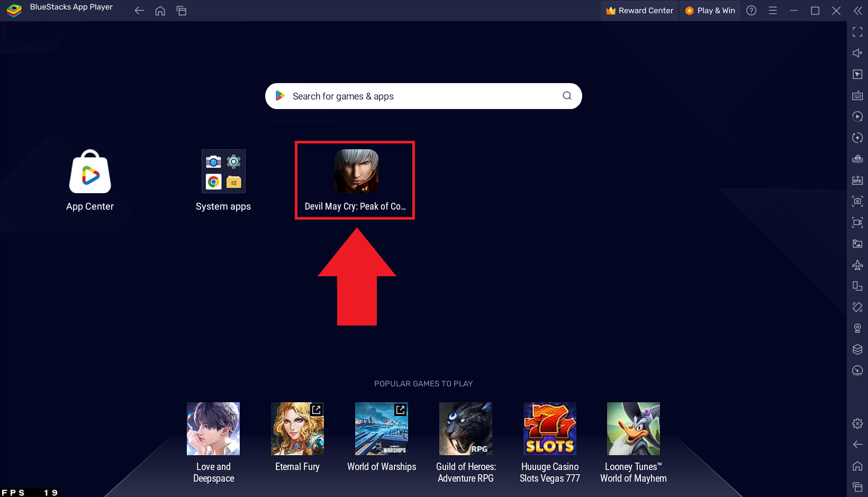Maximize the BlueStacks window
The width and height of the screenshot is (868, 497).
[815, 11]
